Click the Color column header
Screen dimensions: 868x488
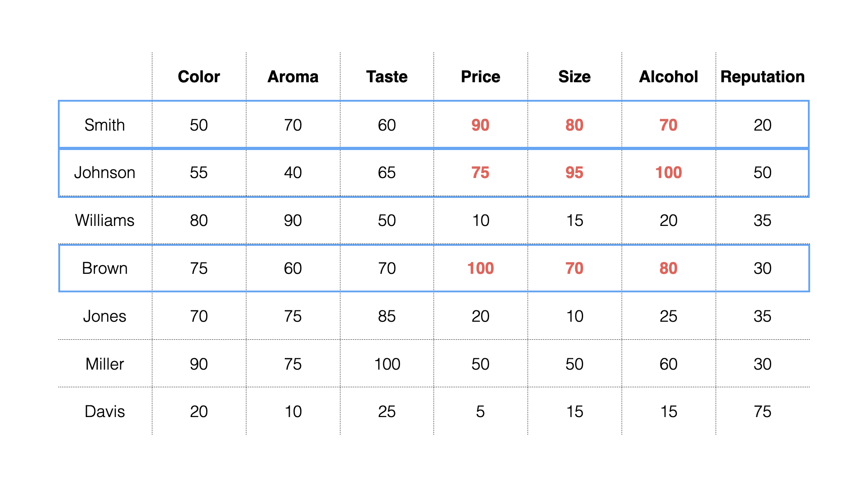pyautogui.click(x=199, y=77)
